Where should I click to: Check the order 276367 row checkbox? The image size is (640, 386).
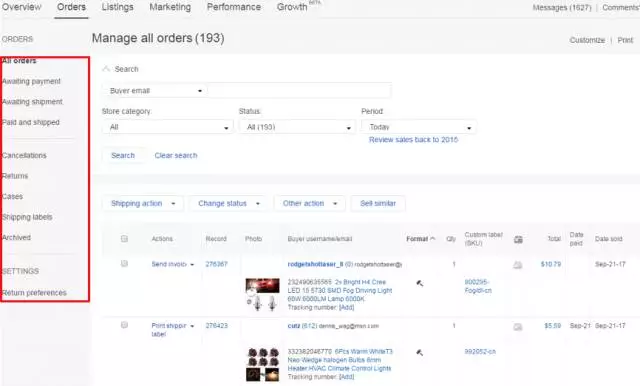tap(124, 264)
